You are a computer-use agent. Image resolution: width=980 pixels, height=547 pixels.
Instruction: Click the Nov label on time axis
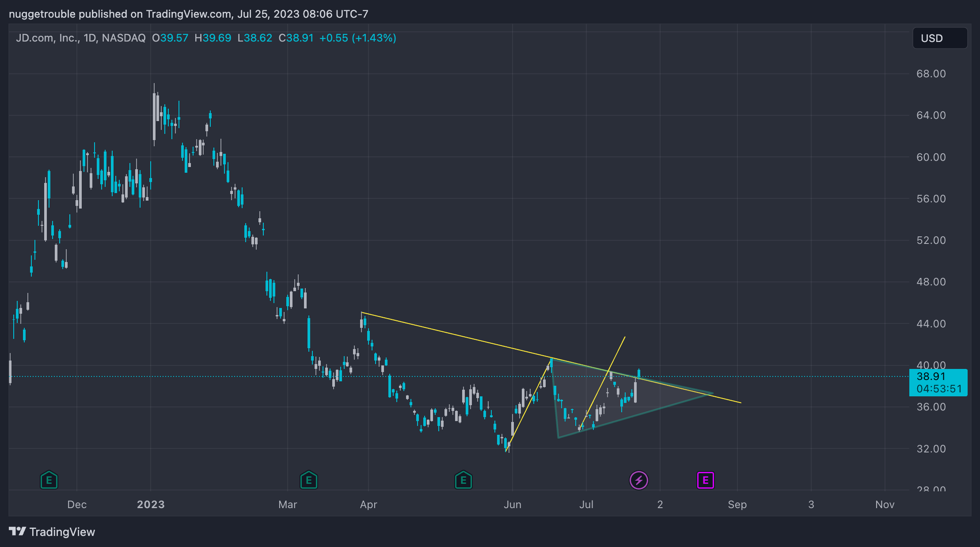tap(885, 505)
